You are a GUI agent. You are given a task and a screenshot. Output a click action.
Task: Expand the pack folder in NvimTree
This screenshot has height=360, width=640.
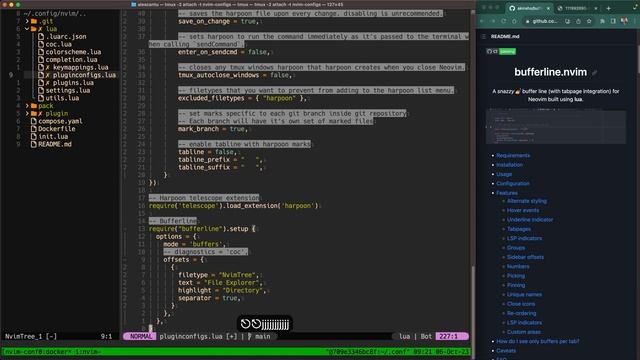coord(27,106)
